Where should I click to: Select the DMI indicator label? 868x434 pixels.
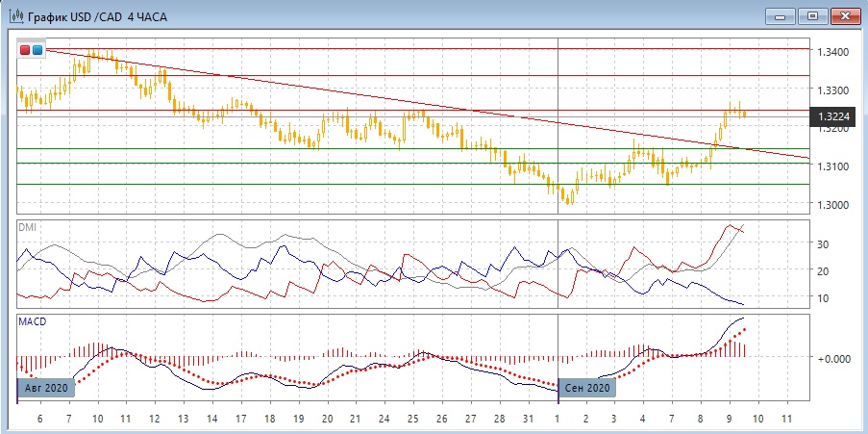[27, 225]
